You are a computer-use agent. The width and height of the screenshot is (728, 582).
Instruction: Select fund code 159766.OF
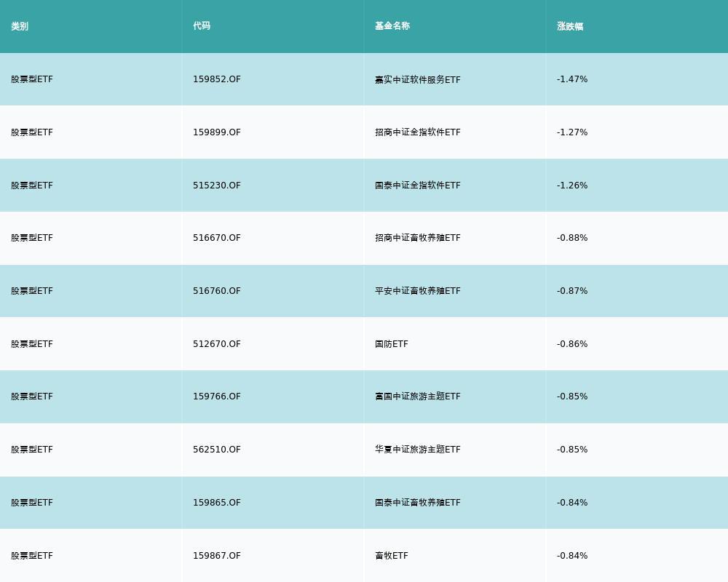pyautogui.click(x=217, y=396)
